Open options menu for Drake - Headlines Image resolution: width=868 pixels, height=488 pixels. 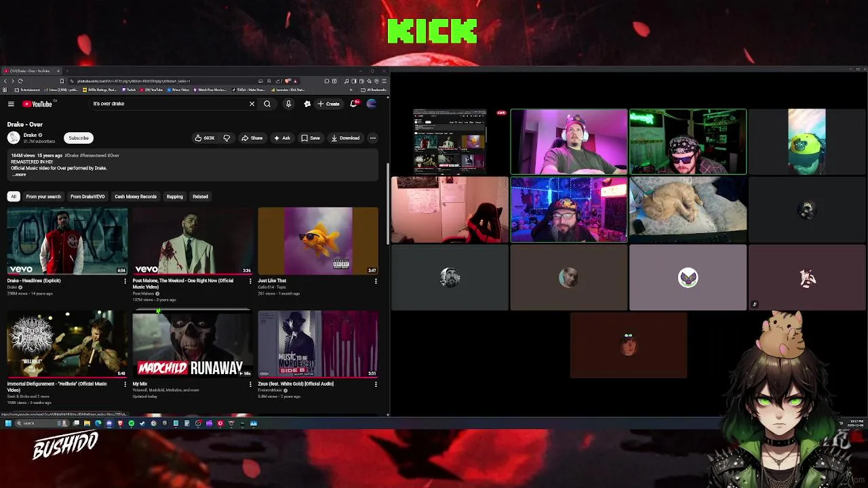125,281
